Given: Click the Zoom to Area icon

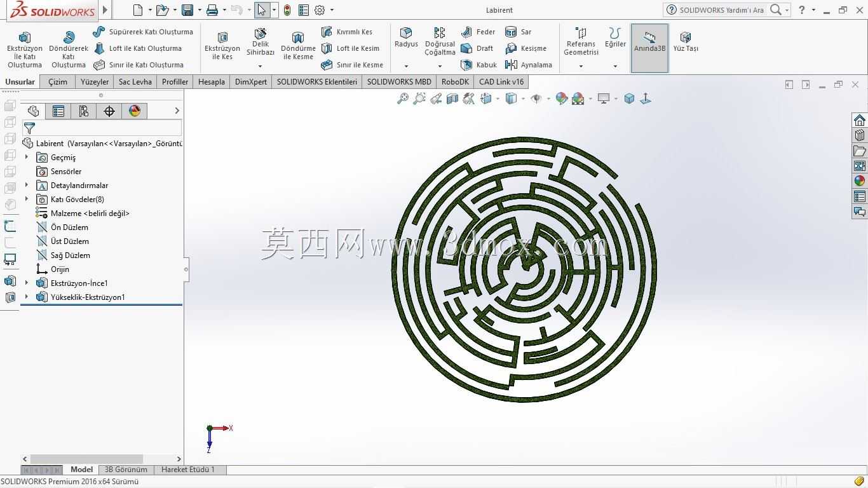Looking at the screenshot, I should pos(419,98).
